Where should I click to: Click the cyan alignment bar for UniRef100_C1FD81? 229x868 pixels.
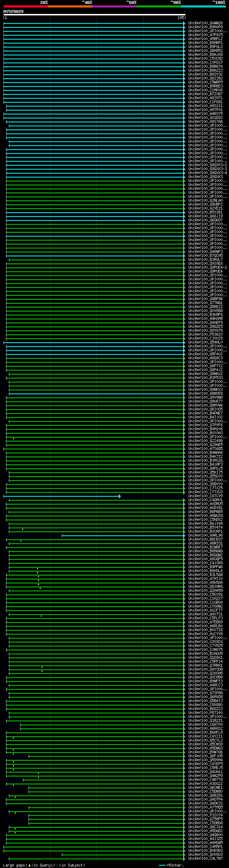pos(94,102)
